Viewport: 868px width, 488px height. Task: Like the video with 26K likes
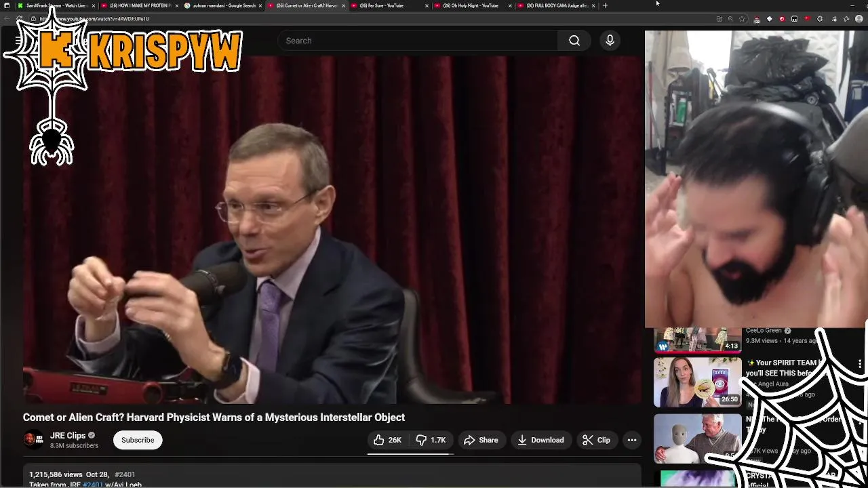click(387, 440)
